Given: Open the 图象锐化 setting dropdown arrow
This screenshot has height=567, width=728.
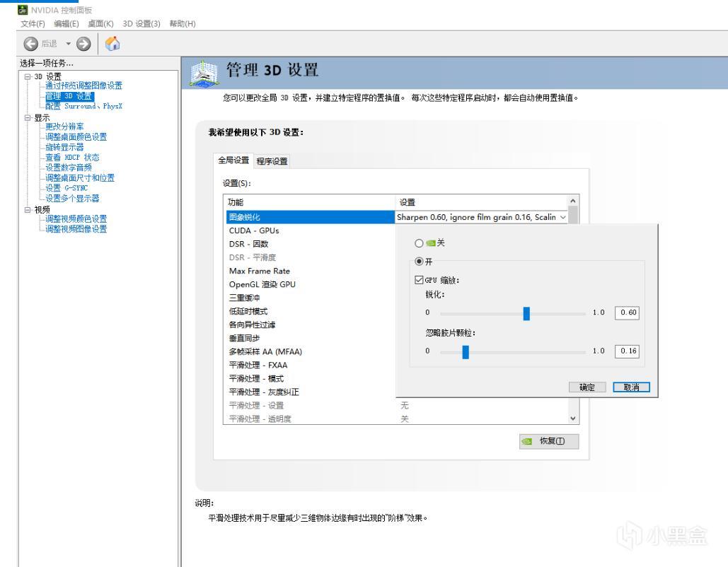Looking at the screenshot, I should point(562,217).
